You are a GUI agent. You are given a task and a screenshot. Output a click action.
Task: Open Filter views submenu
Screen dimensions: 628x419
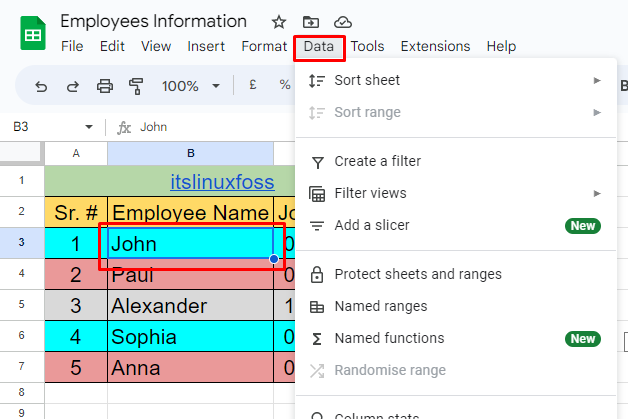456,193
